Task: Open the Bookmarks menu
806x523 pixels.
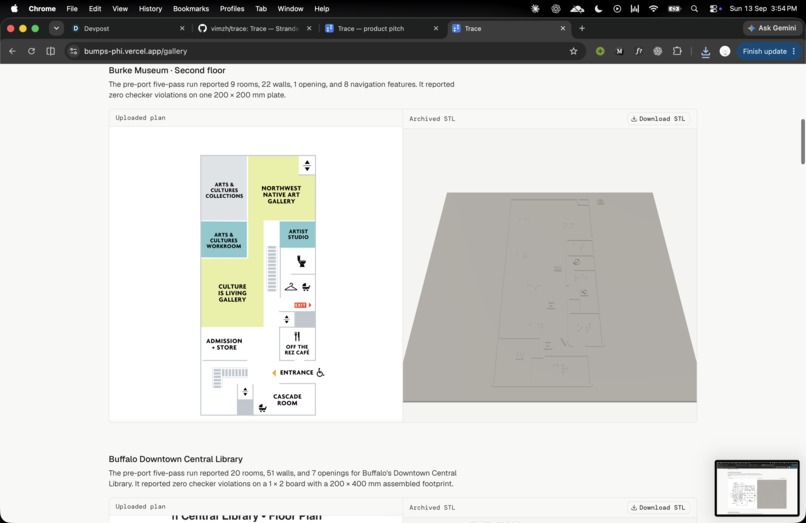Action: pos(191,9)
